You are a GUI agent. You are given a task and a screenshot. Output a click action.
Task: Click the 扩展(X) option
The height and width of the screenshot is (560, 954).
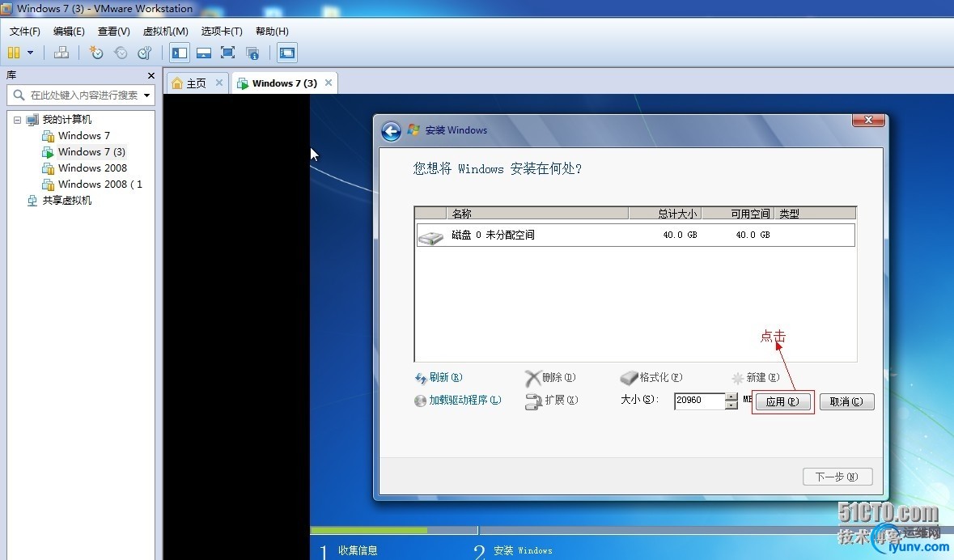(552, 401)
